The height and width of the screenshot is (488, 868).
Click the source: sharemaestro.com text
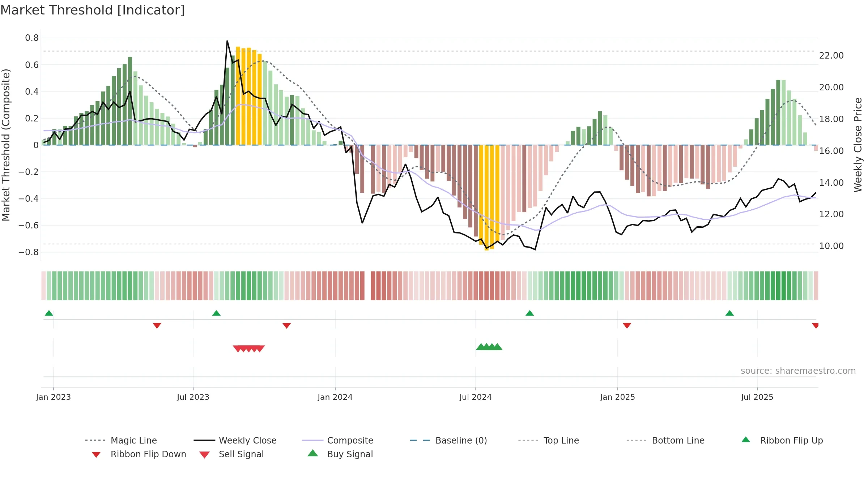(x=798, y=371)
